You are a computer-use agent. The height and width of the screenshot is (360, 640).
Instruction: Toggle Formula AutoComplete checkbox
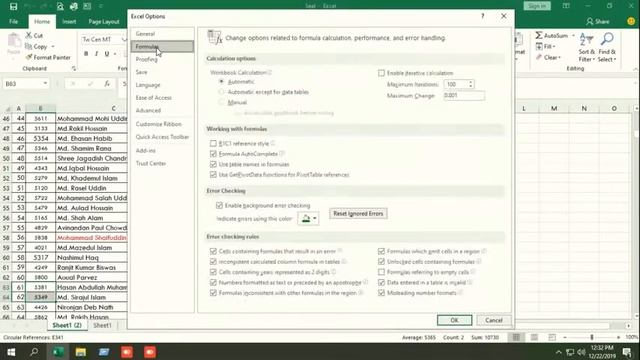213,154
